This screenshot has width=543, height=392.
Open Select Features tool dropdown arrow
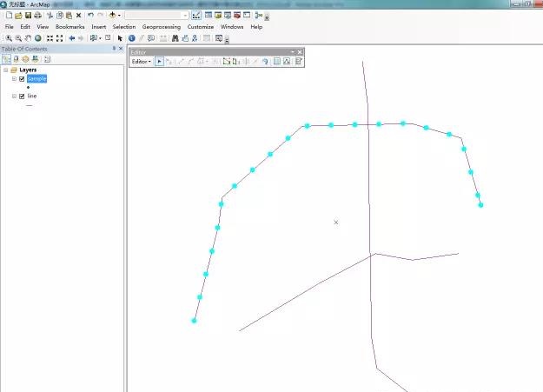(100, 38)
